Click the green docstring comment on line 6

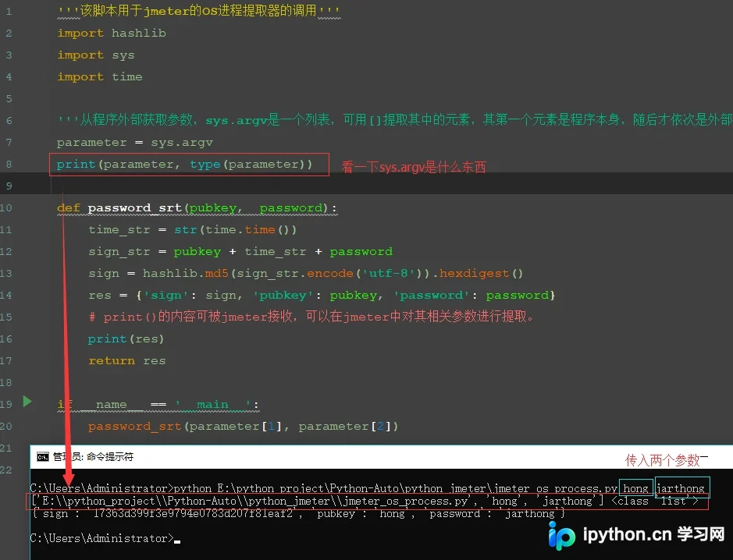pyautogui.click(x=394, y=120)
